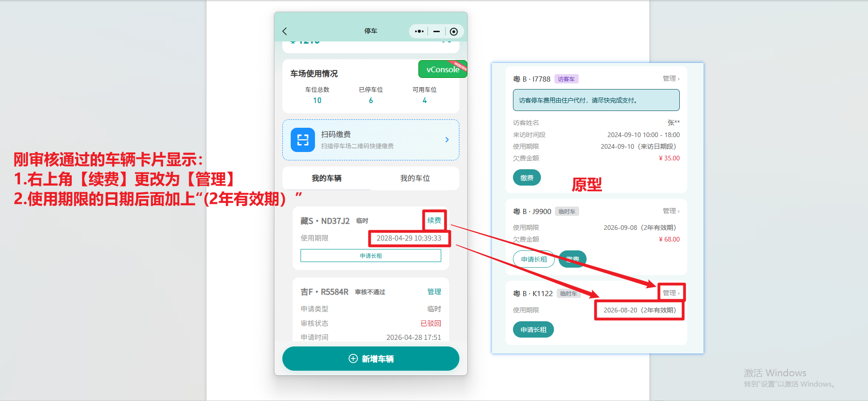The width and height of the screenshot is (868, 401).
Task: Click 缴费 on prototype vehicle 粤B·J9900
Action: [x=573, y=259]
